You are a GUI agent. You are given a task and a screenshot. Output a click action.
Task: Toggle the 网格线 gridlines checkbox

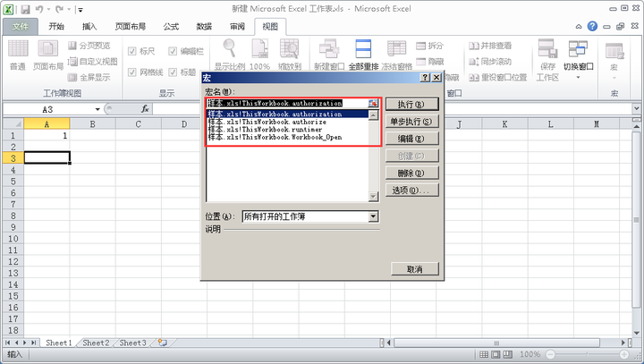pos(131,72)
